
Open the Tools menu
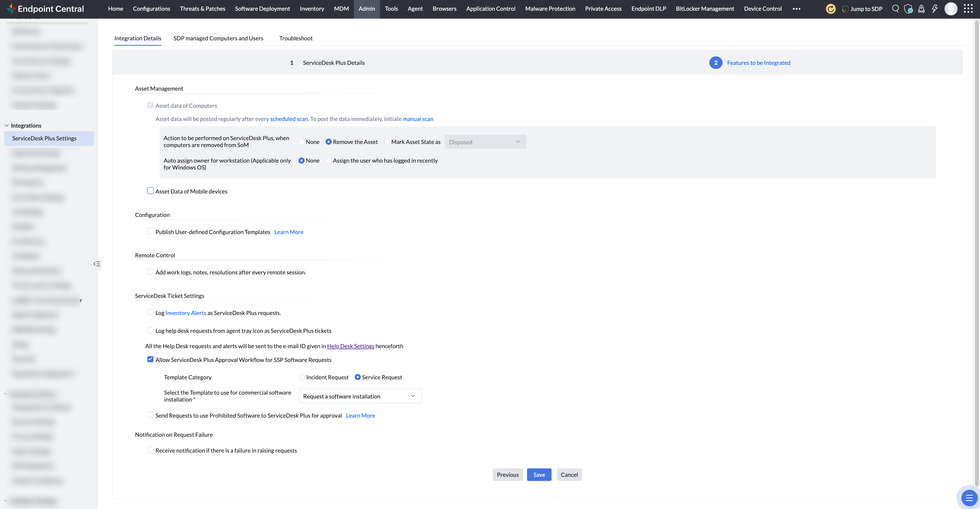(x=391, y=9)
